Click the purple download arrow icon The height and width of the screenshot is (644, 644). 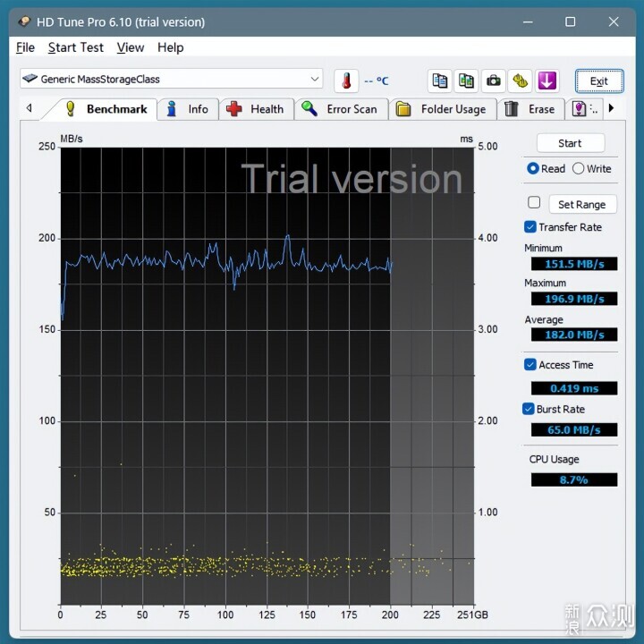tap(547, 80)
